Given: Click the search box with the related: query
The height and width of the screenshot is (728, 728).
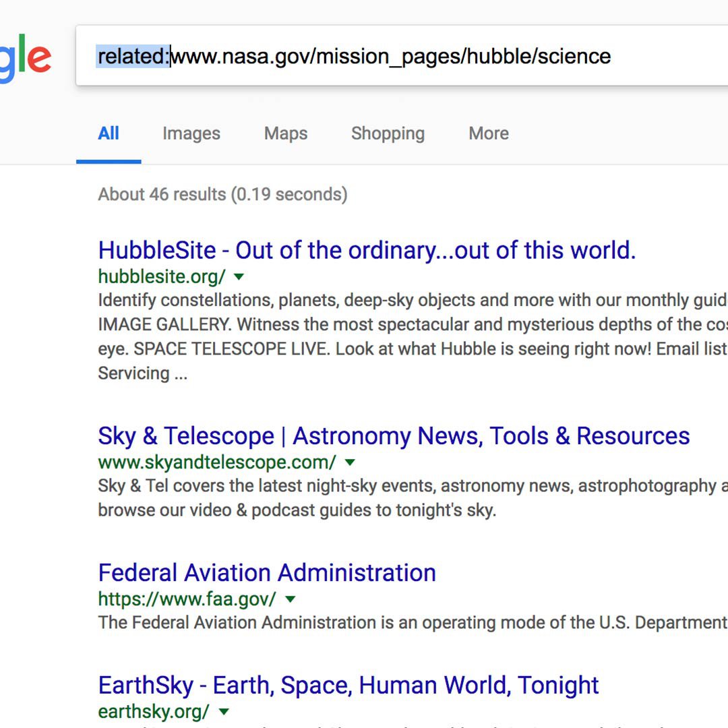Looking at the screenshot, I should coord(402,56).
